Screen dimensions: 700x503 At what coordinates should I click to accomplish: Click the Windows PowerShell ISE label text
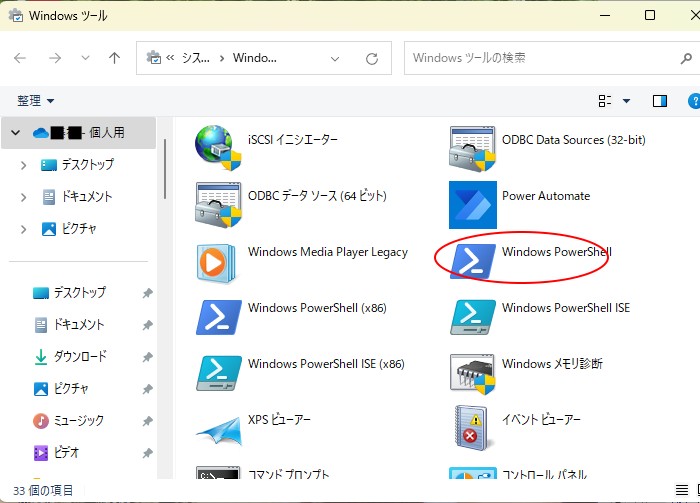coord(566,308)
